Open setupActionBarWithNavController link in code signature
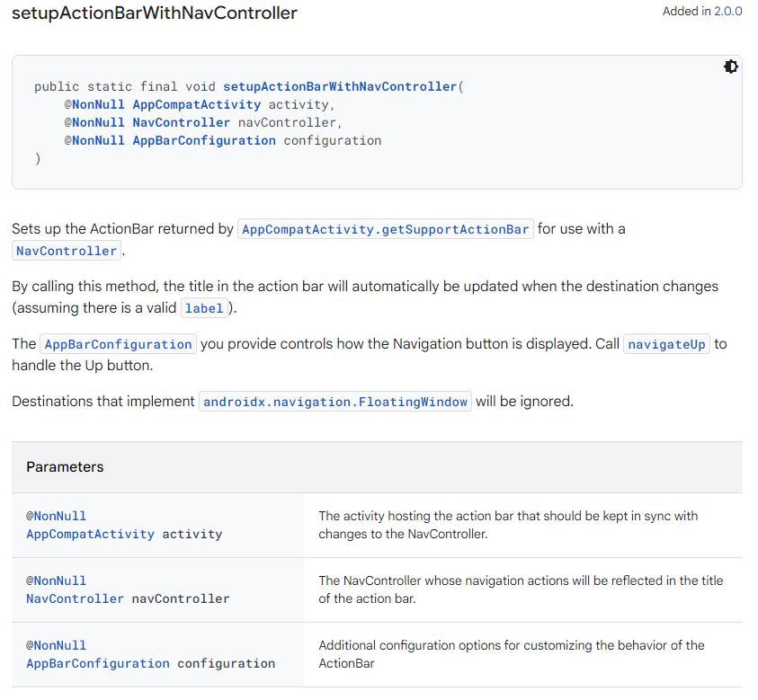 pyautogui.click(x=340, y=86)
